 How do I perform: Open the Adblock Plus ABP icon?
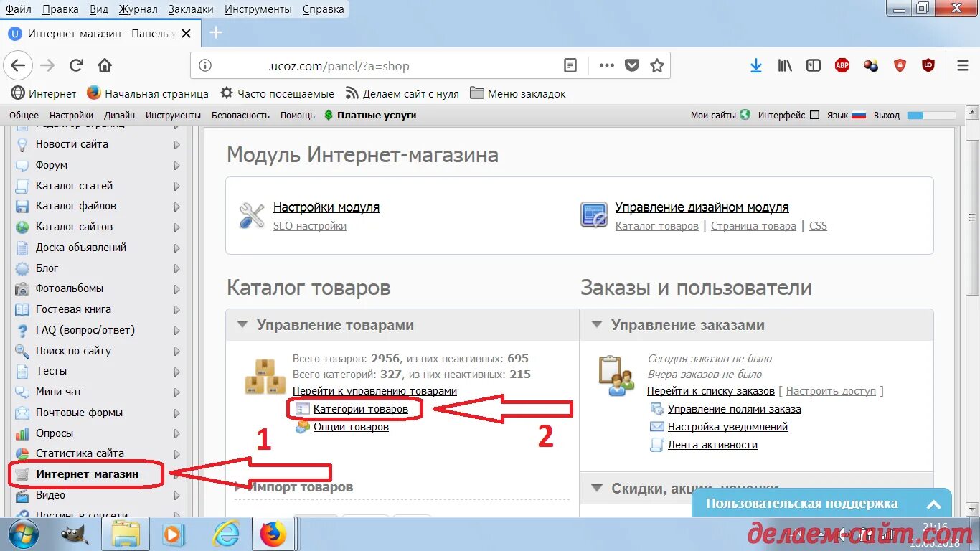click(842, 66)
